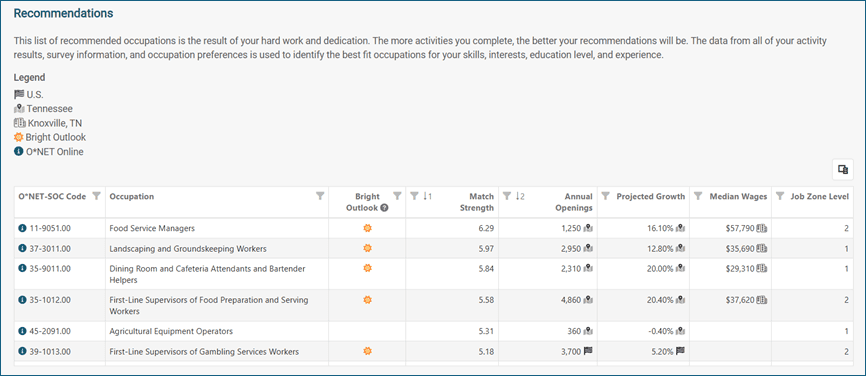Sort by Job Zone Level header

coord(820,197)
